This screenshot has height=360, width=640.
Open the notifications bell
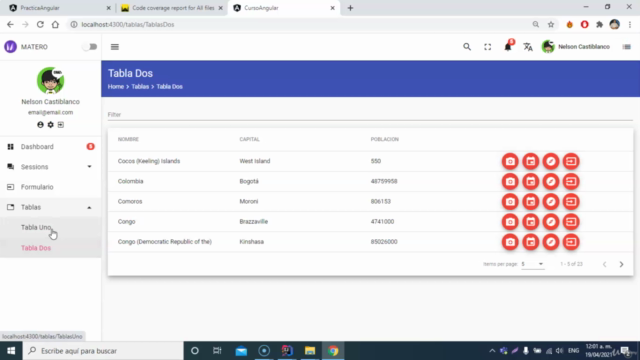point(508,47)
